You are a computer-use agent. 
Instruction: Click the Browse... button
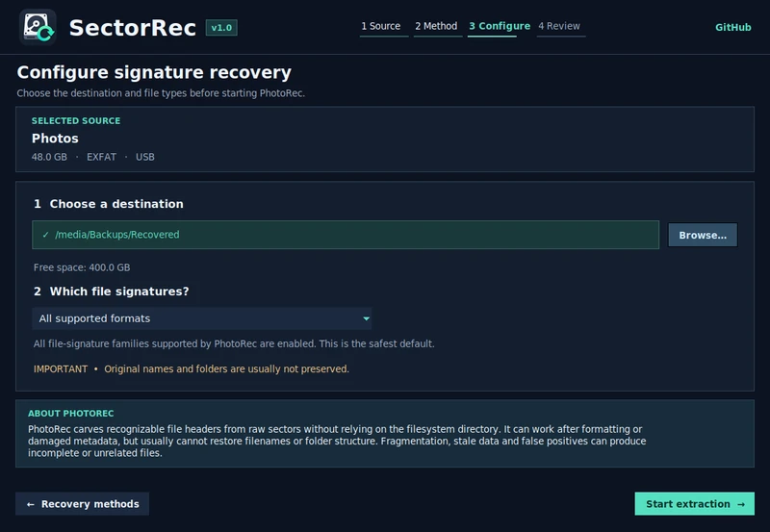(703, 235)
